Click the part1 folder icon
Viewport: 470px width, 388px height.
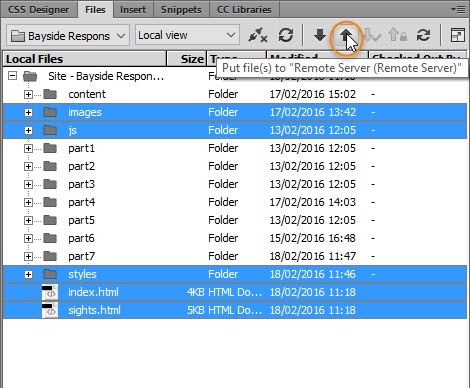[x=50, y=148]
